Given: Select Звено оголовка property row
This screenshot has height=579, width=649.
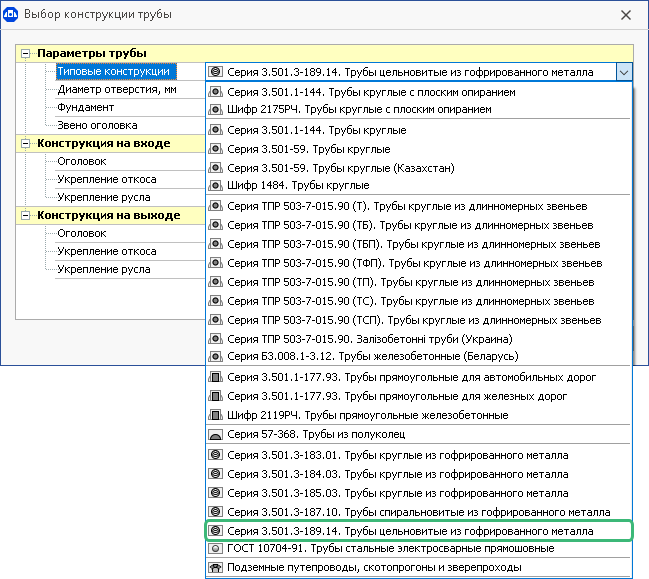Looking at the screenshot, I should [97, 125].
